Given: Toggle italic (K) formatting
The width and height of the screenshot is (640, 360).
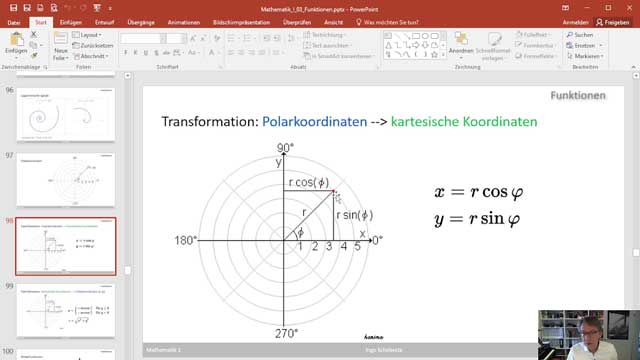Looking at the screenshot, I should click(136, 53).
